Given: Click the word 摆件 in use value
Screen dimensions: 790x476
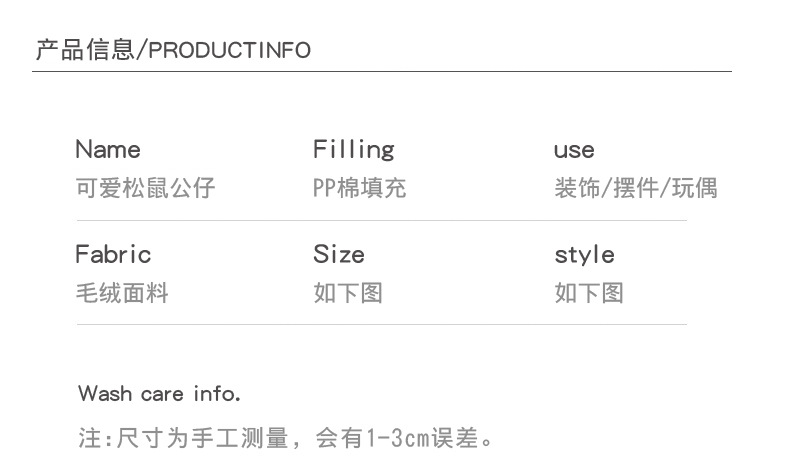Looking at the screenshot, I should pos(636,188).
